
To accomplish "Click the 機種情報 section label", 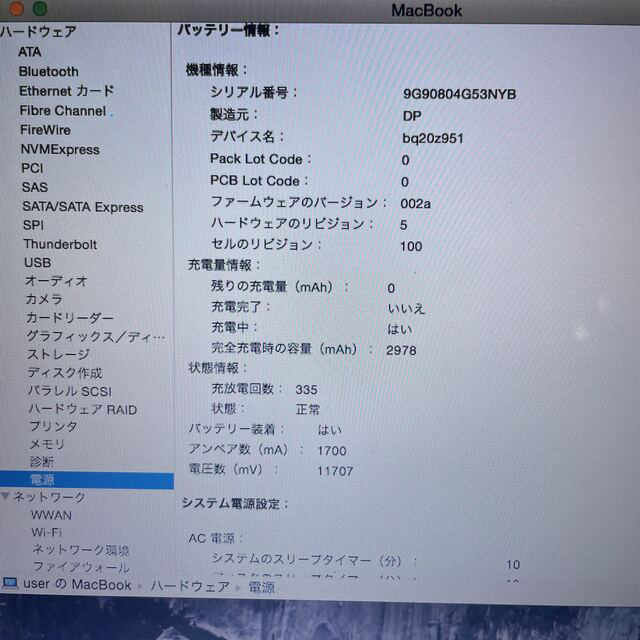I will 216,70.
